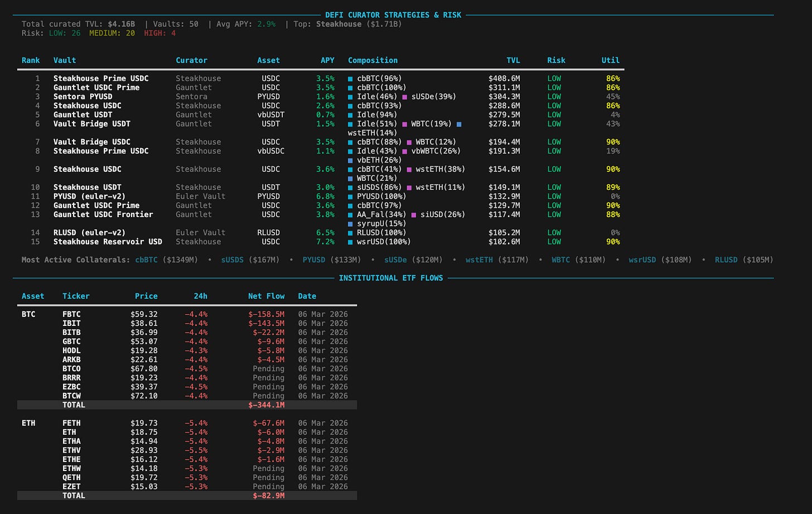
Task: Select the Steakhouse Reservoir USD vault name
Action: click(108, 242)
